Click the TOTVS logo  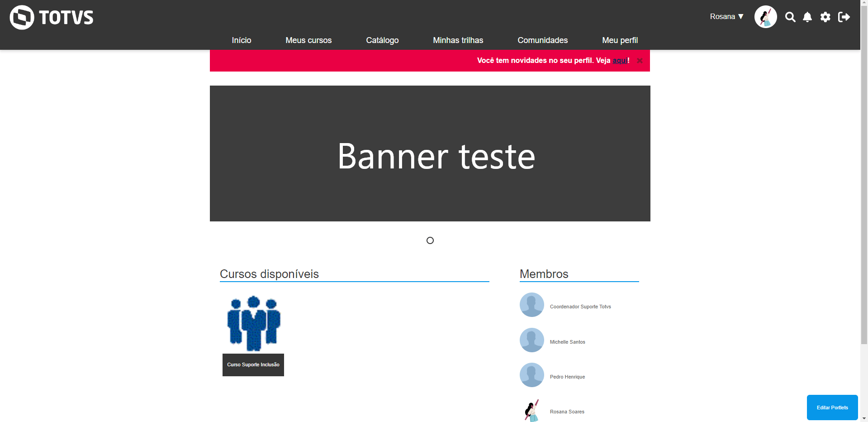tap(52, 17)
